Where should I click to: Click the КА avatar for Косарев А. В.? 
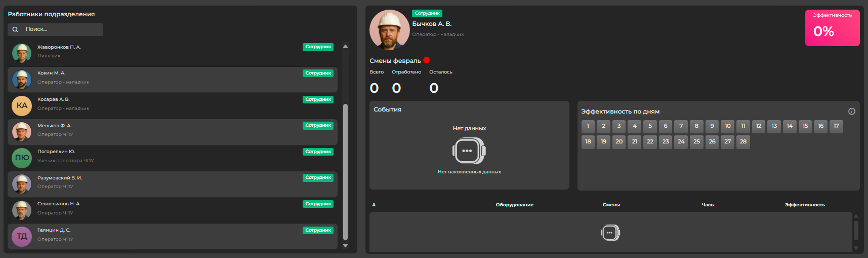coord(22,105)
